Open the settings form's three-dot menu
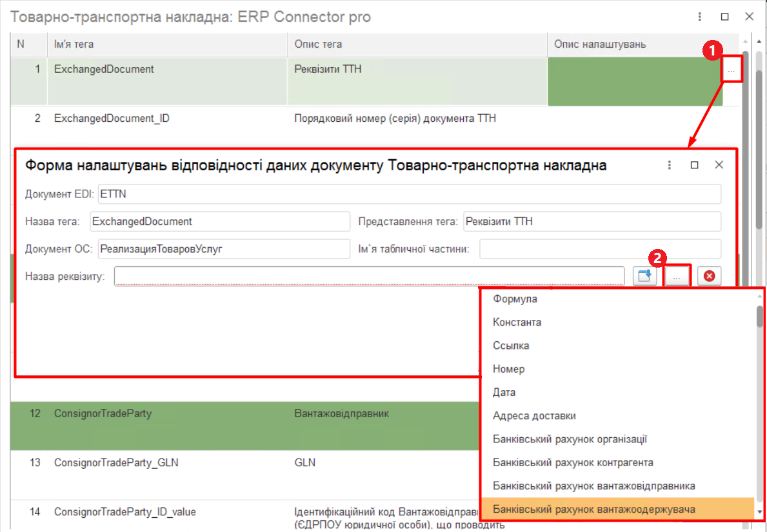 (670, 165)
